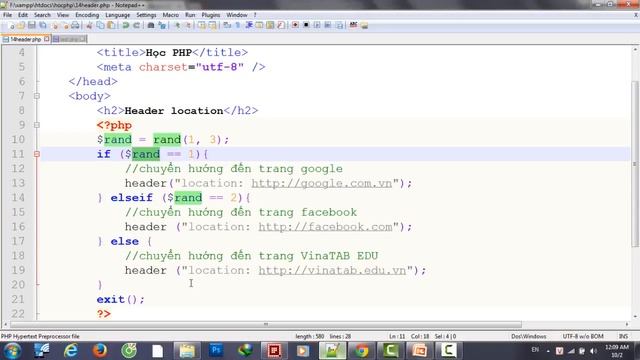
Task: Zoom in on the editor text
Action: coord(177,25)
